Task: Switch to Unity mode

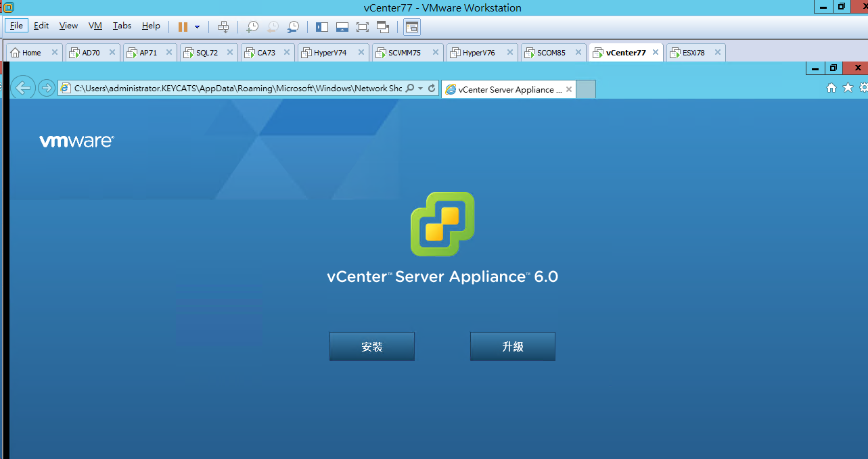Action: point(383,27)
